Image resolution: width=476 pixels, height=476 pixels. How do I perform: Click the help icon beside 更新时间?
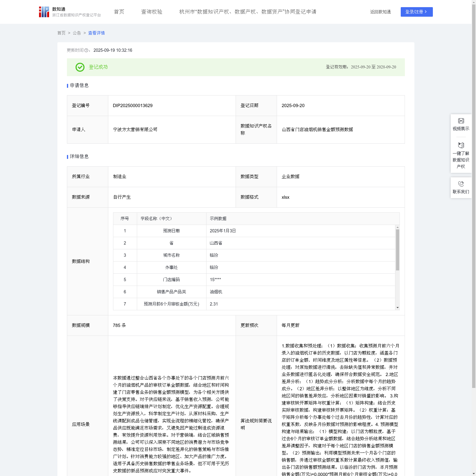tap(86, 50)
